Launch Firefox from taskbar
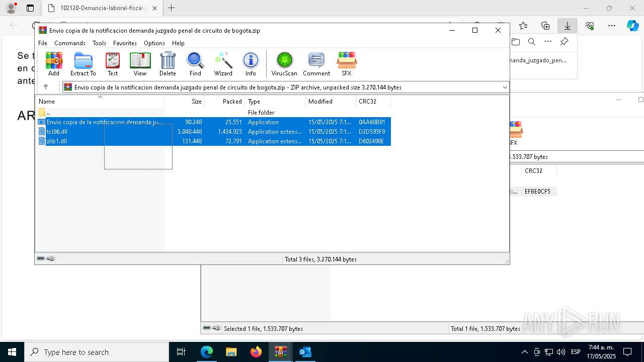This screenshot has height=362, width=644. point(256,352)
